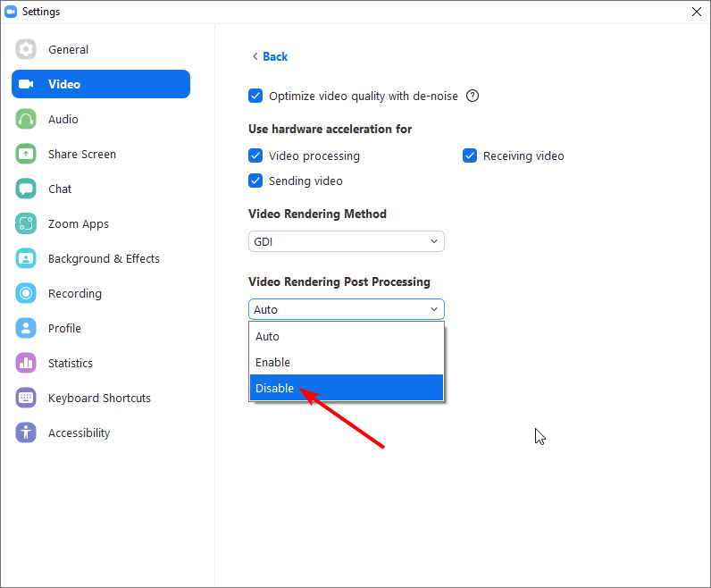Click the Chat bubble icon
Viewport: 711px width, 588px height.
pos(26,189)
